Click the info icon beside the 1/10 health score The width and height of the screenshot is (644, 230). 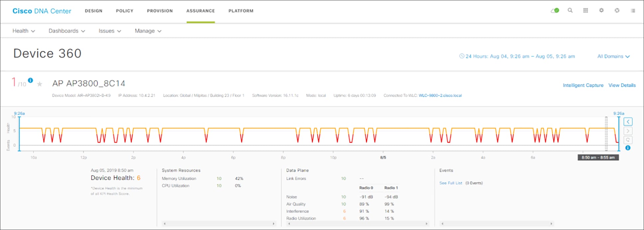pyautogui.click(x=30, y=80)
